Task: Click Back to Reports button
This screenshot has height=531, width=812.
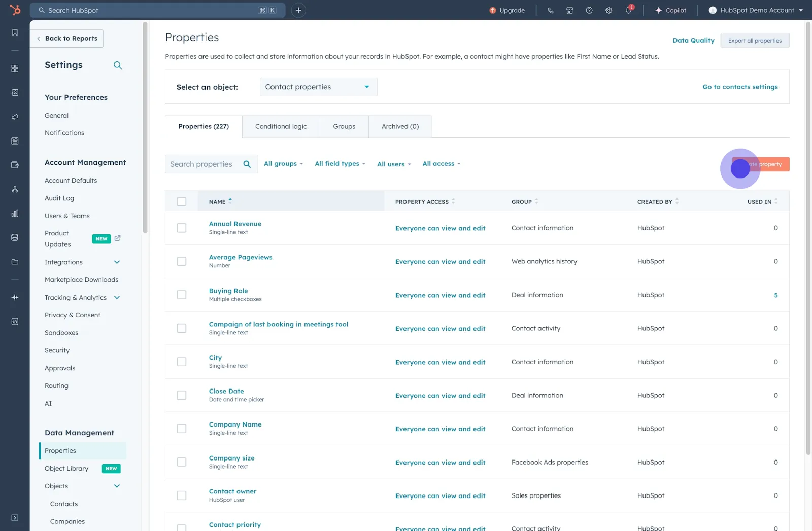Action: (x=66, y=39)
